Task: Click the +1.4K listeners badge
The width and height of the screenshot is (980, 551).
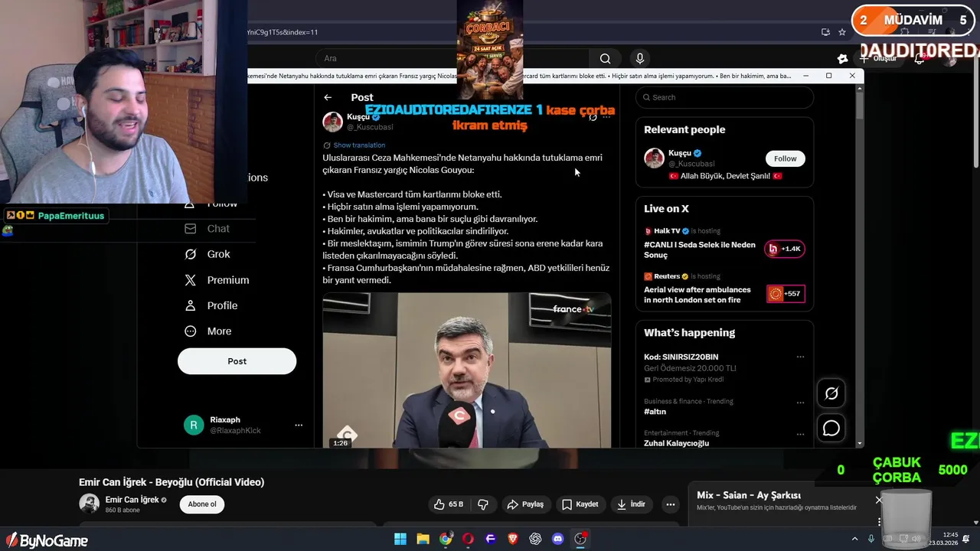Action: (x=785, y=249)
